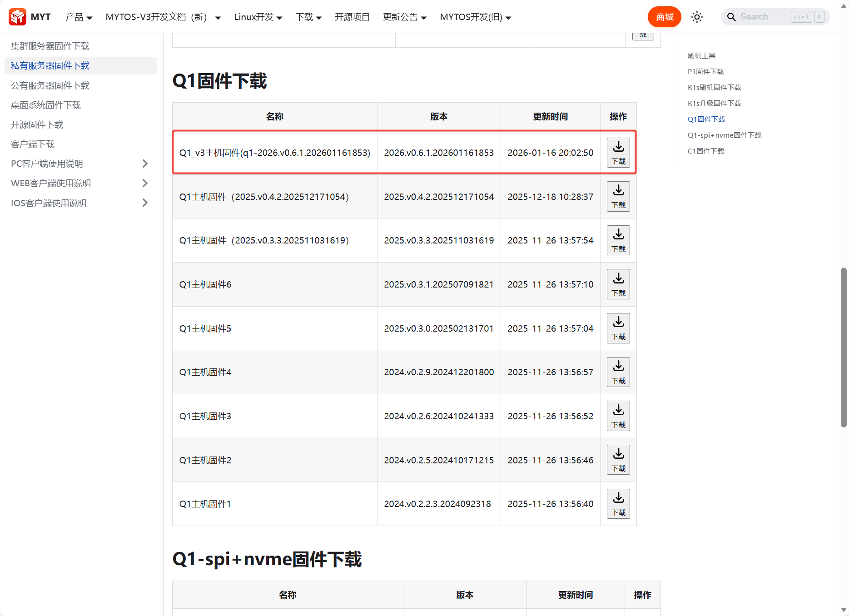The width and height of the screenshot is (849, 616).
Task: Click the page vertical scrollbar thumb
Action: (x=844, y=348)
